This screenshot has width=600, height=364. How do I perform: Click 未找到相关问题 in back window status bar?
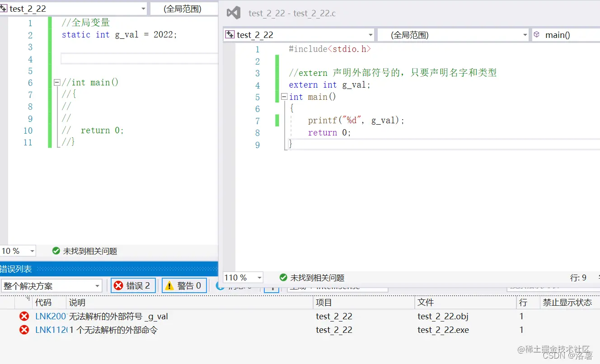pos(90,251)
